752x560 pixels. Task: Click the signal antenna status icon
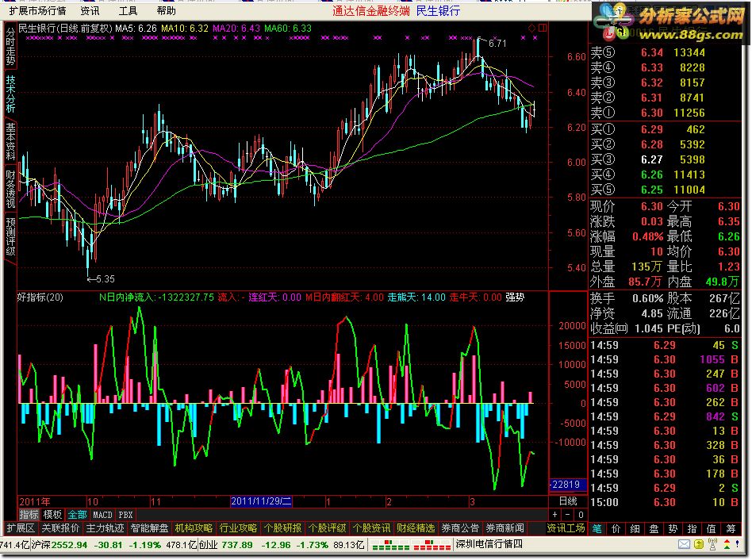[x=712, y=544]
